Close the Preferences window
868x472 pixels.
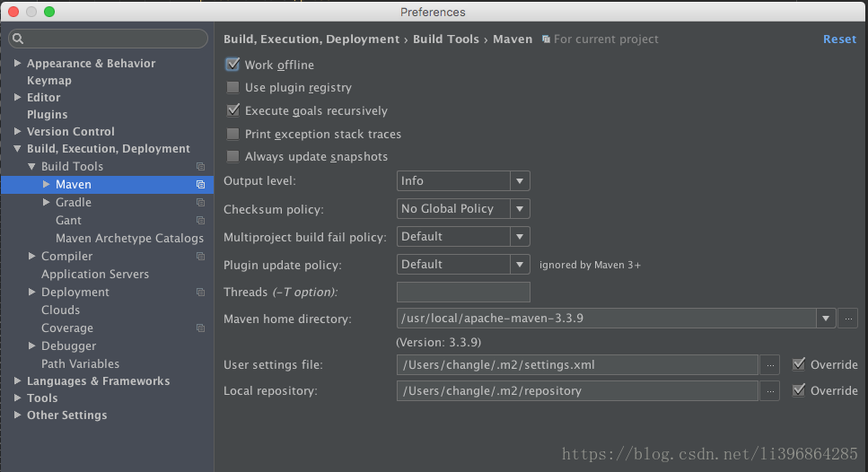[x=13, y=12]
